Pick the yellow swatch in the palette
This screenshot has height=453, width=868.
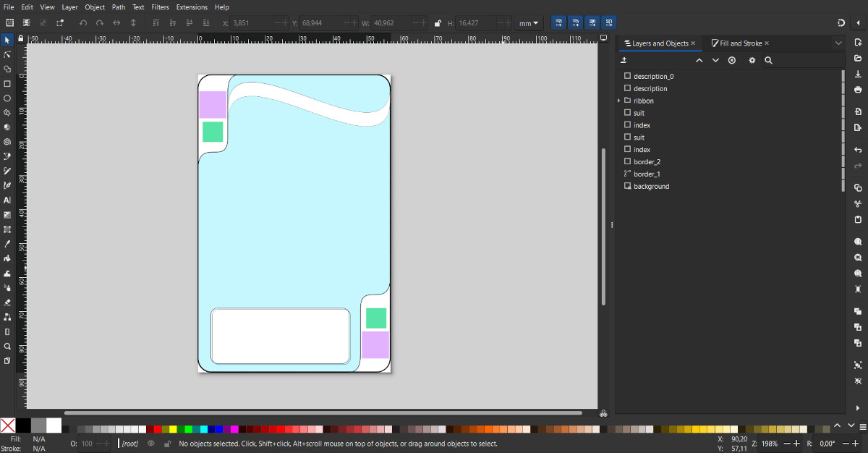point(173,429)
